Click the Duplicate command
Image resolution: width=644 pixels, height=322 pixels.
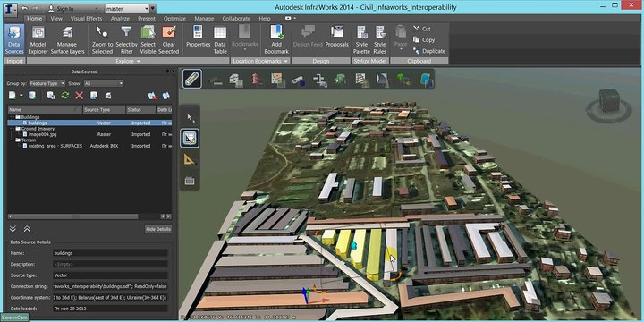[429, 51]
